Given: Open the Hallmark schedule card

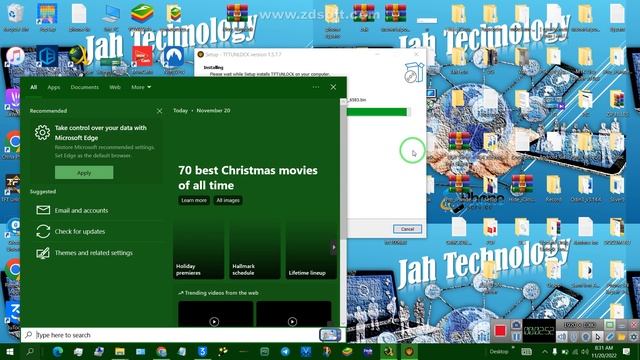Looking at the screenshot, I should [x=255, y=250].
